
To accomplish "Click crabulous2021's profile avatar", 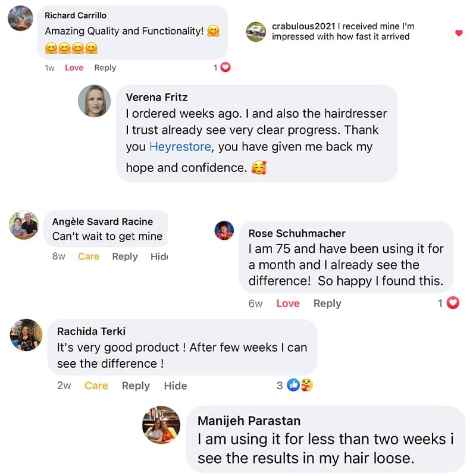I will tap(256, 32).
